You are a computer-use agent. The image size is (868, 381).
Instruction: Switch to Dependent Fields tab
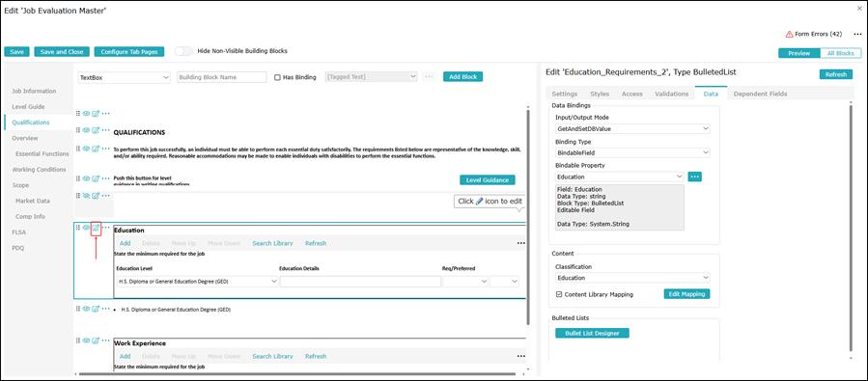click(x=760, y=94)
